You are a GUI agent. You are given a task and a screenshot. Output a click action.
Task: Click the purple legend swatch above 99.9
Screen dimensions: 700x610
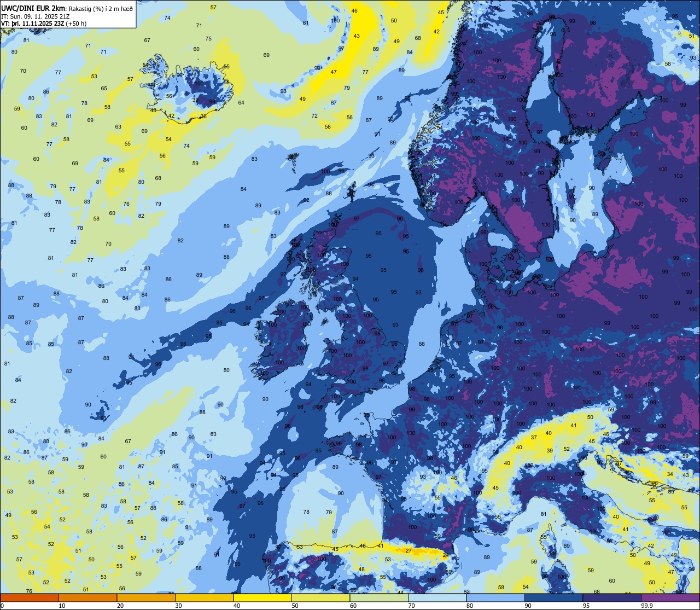(670, 598)
